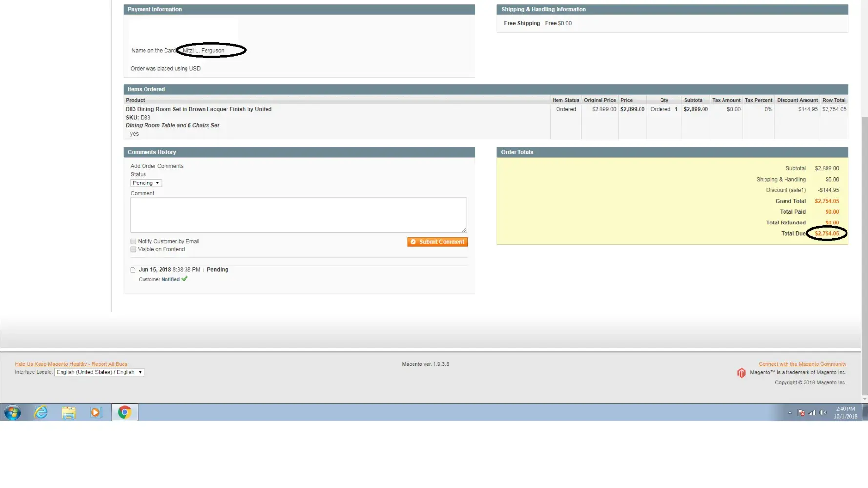Click the Total Due amount $2,754.05
868x488 pixels.
pyautogui.click(x=827, y=234)
